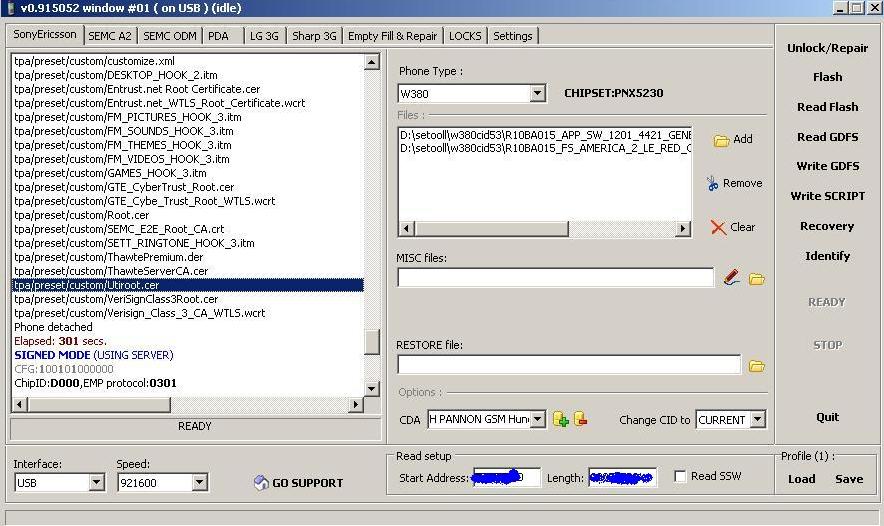Switch to the SEMC ODM tab
Viewport: 884px width, 526px height.
click(x=170, y=36)
